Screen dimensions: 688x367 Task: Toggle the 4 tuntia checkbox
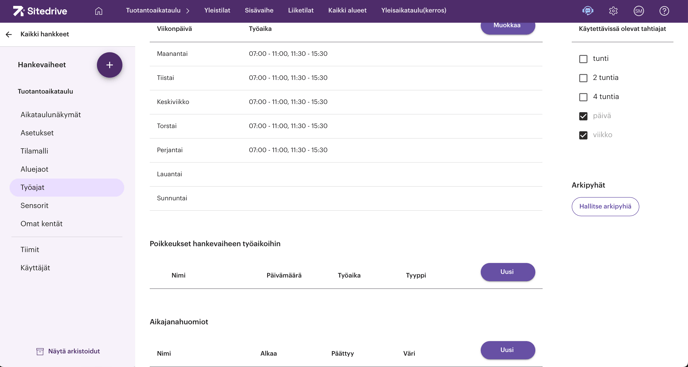(583, 97)
